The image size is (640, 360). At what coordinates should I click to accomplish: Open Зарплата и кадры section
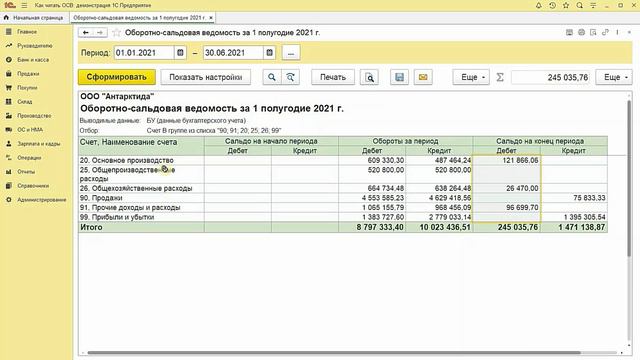coord(38,144)
